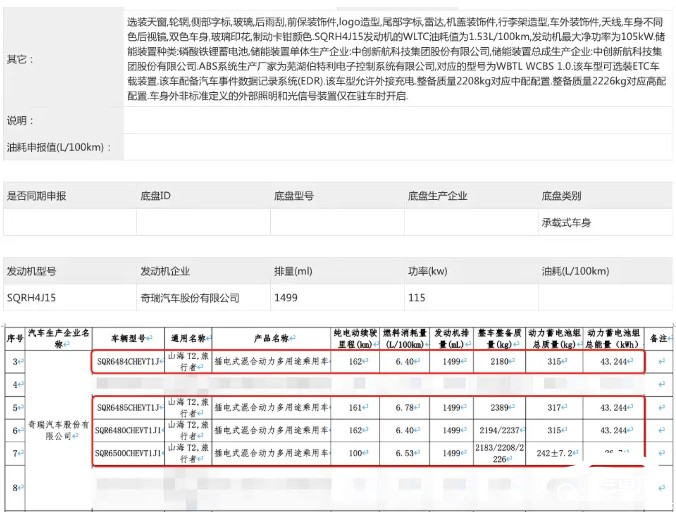Viewport: 676px width, 516px height.
Task: Click the 115 power value
Action: click(416, 297)
